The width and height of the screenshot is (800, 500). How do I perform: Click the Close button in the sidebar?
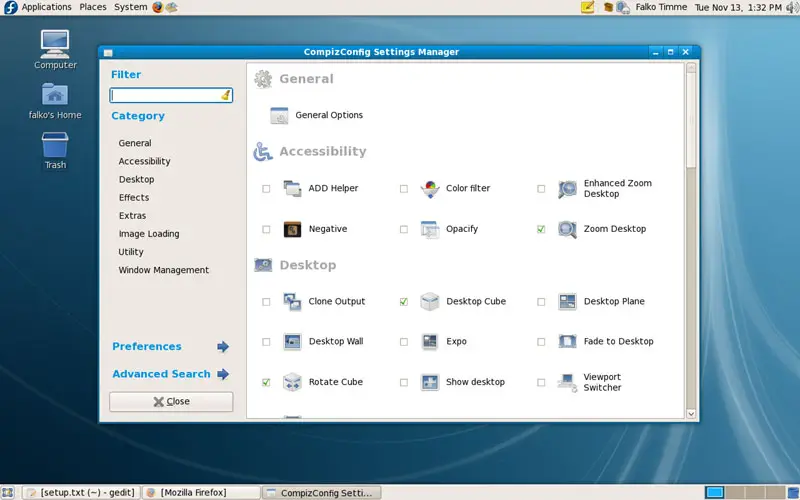click(171, 402)
